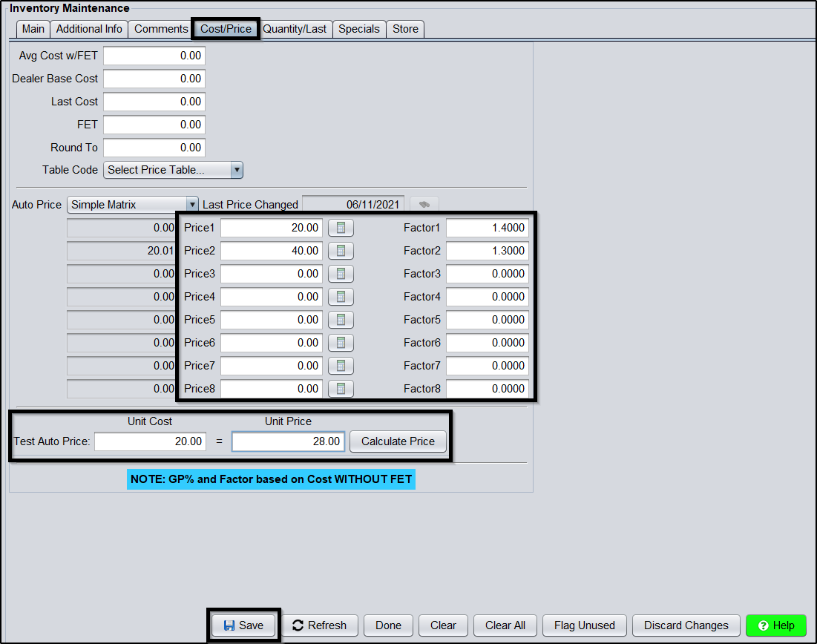Switch to the Quantity/Last tab
Screen dimensions: 817x644
295,29
